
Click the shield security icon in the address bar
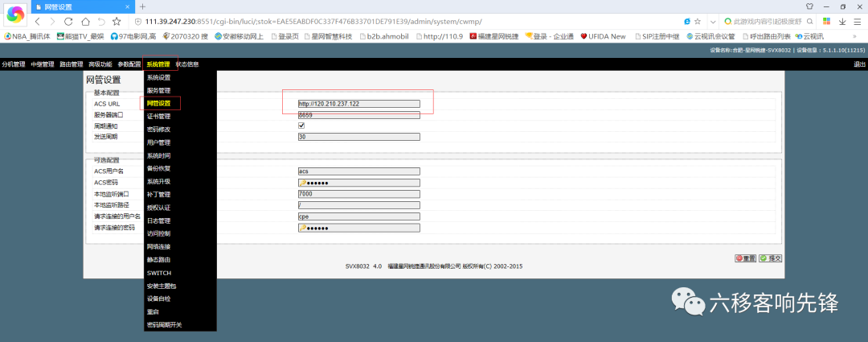point(138,22)
